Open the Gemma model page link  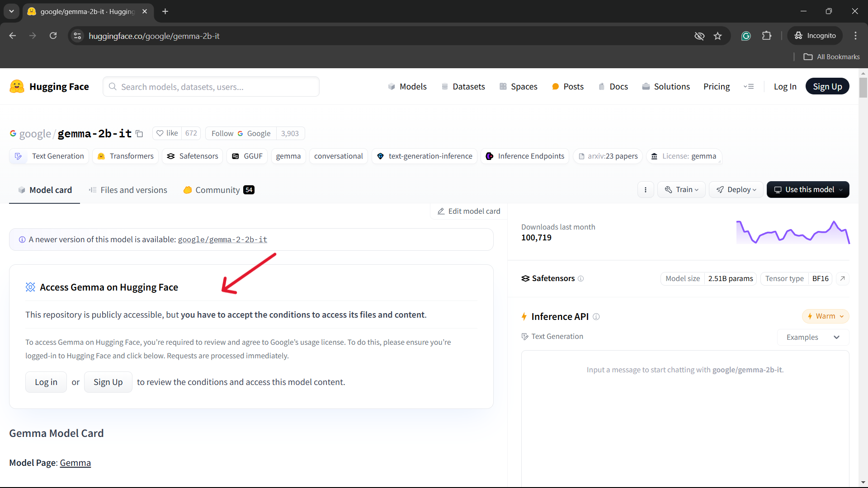[75, 463]
